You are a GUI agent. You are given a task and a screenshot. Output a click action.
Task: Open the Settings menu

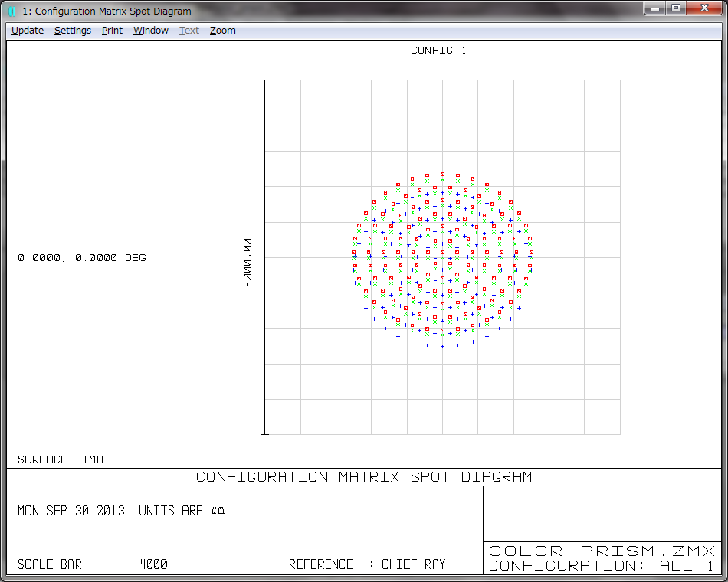(73, 31)
